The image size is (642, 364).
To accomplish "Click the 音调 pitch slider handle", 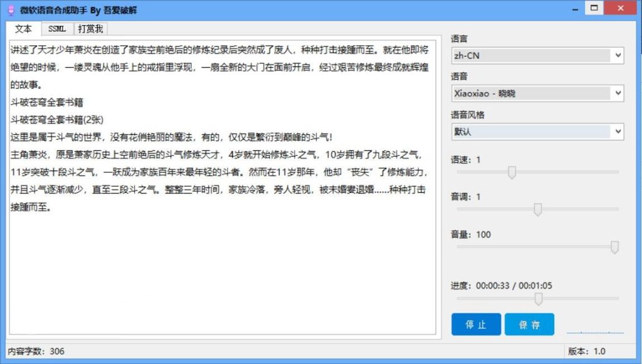I will pyautogui.click(x=537, y=209).
